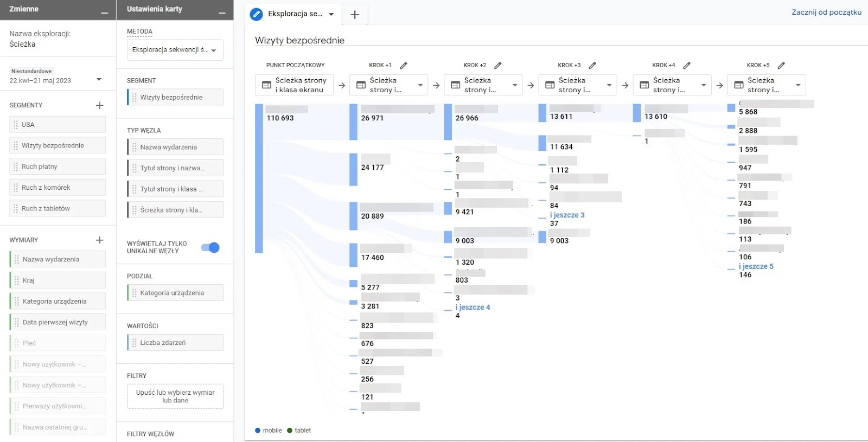Screen dimensions: 868x442
Task: Click the 24 177 node in step 1
Action: [354, 169]
